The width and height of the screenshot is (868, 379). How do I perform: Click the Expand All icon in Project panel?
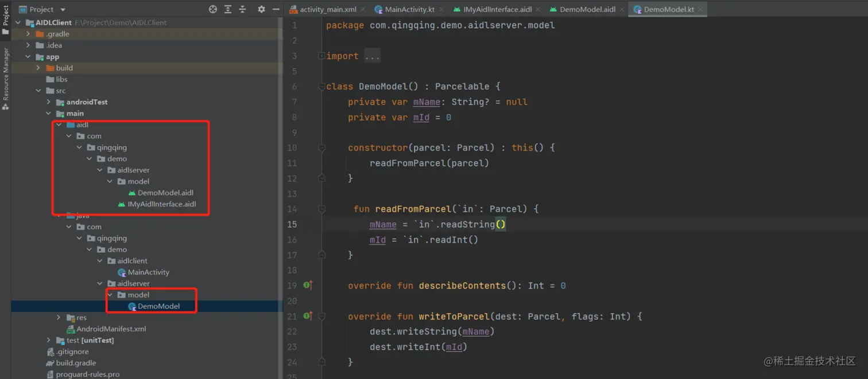coord(228,9)
